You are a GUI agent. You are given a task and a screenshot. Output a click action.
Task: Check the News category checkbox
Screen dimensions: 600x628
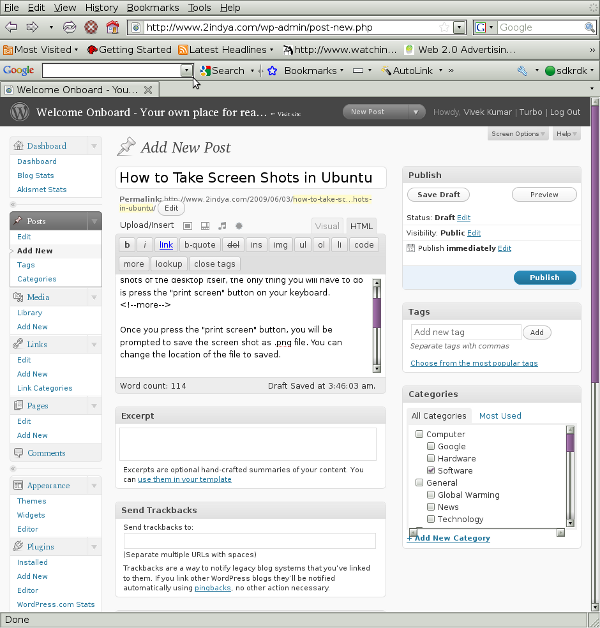[x=431, y=507]
